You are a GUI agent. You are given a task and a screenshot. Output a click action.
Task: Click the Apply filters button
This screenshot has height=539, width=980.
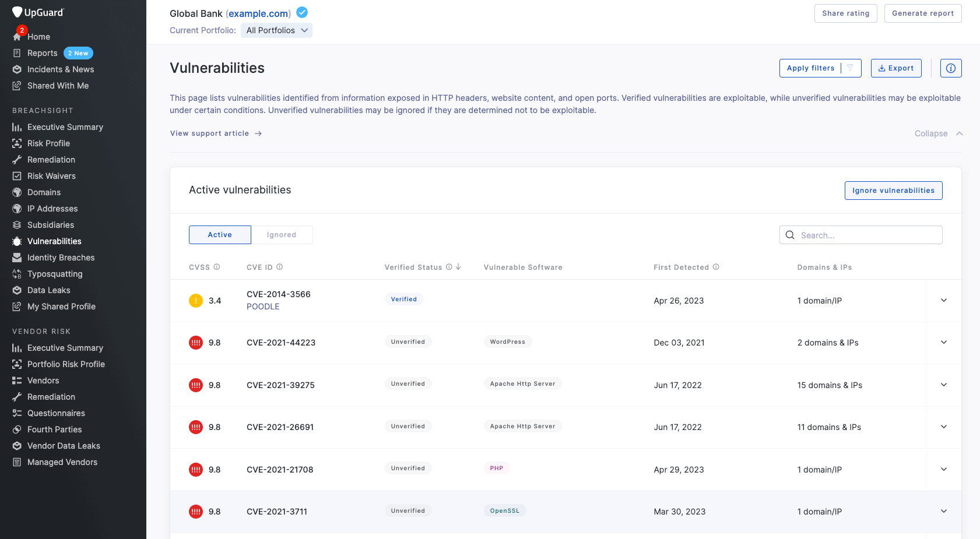[820, 68]
